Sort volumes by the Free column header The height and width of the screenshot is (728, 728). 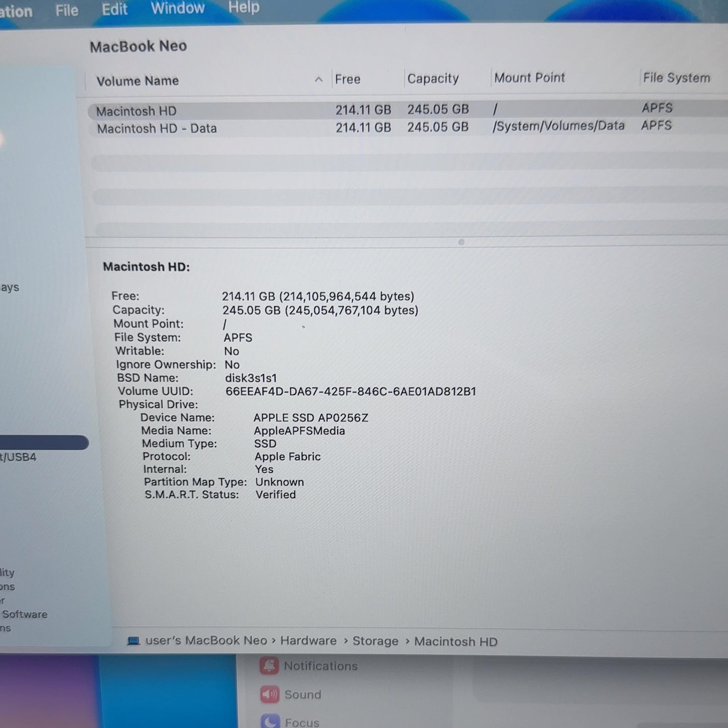[x=348, y=79]
